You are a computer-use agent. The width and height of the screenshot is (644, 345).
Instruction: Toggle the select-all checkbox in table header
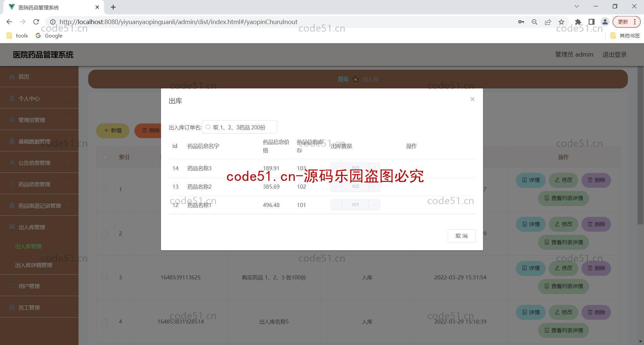coord(105,157)
